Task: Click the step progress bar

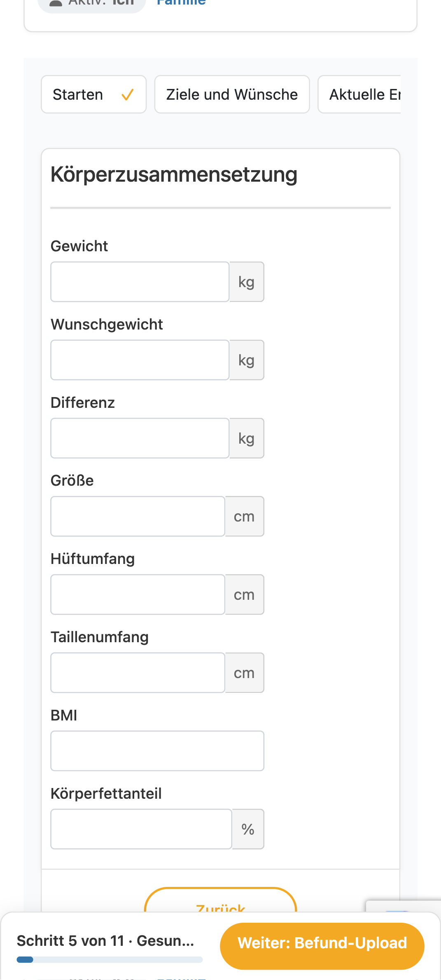Action: [110, 959]
